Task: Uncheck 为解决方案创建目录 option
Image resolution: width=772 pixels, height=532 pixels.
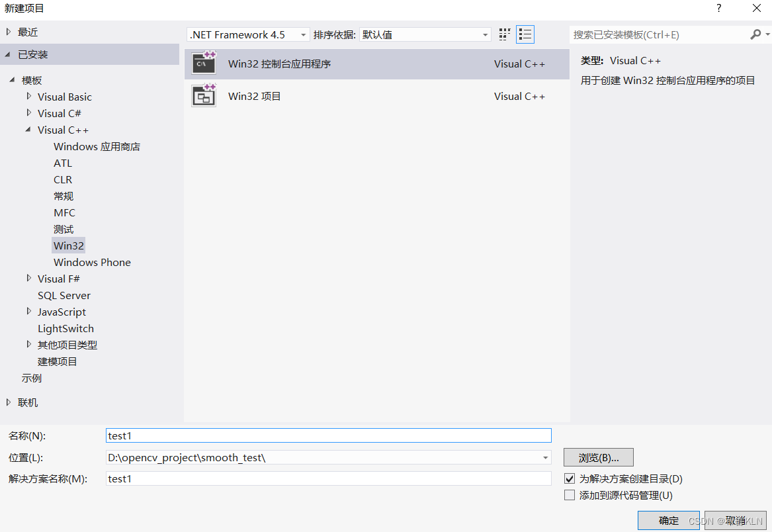Action: (570, 478)
